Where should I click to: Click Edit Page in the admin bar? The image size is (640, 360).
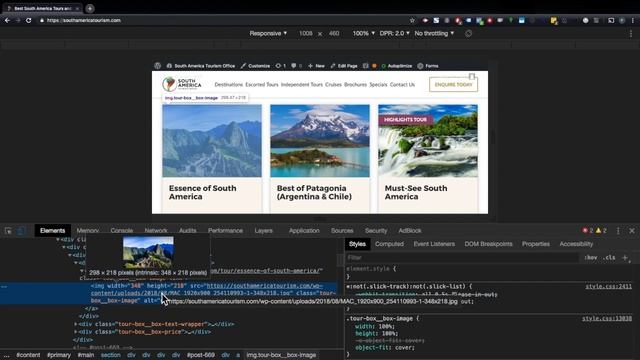[344, 66]
